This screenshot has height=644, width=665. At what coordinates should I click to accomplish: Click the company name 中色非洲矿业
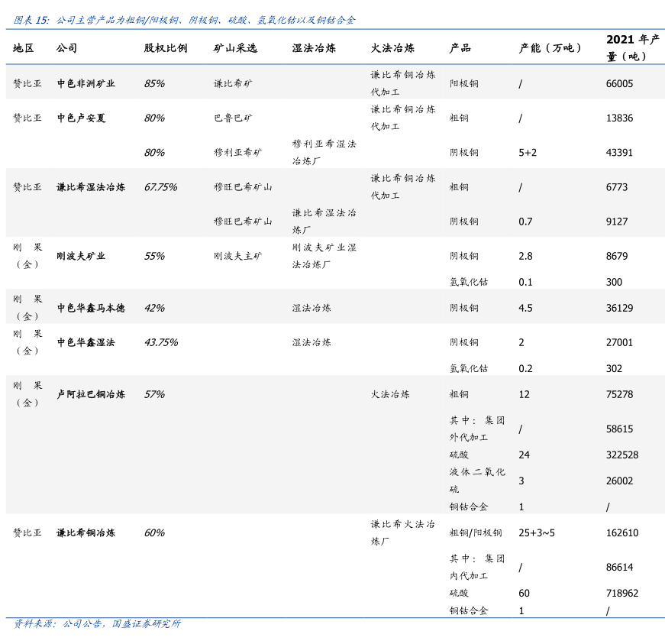click(x=86, y=83)
